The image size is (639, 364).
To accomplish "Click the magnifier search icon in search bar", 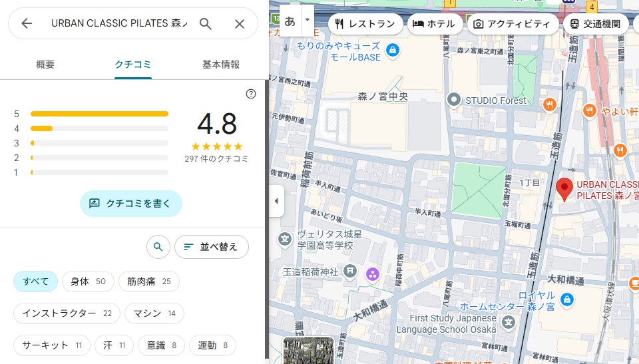I will [206, 24].
